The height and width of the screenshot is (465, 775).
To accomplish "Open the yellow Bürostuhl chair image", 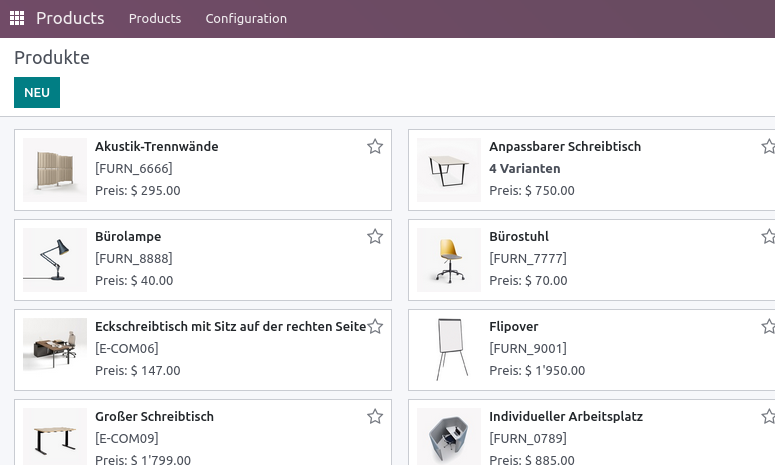I will [449, 260].
